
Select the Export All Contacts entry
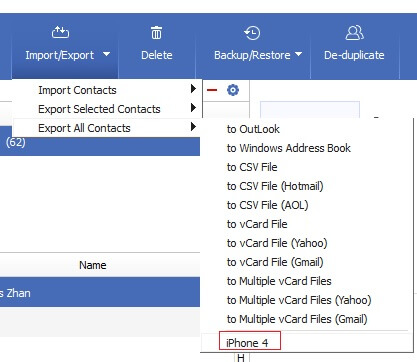pyautogui.click(x=107, y=128)
